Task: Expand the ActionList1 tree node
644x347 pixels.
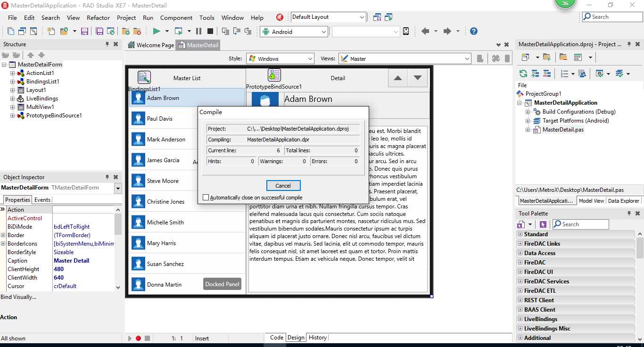Action: (13, 73)
